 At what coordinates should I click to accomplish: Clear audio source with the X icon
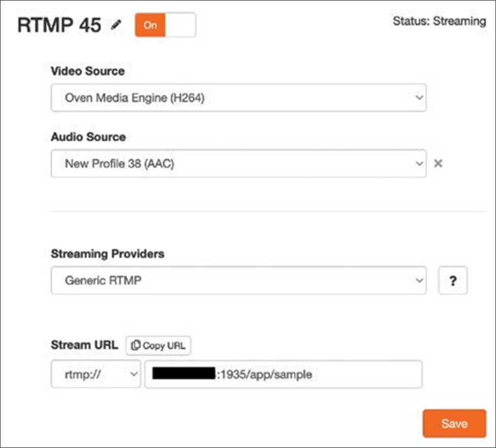pyautogui.click(x=439, y=164)
